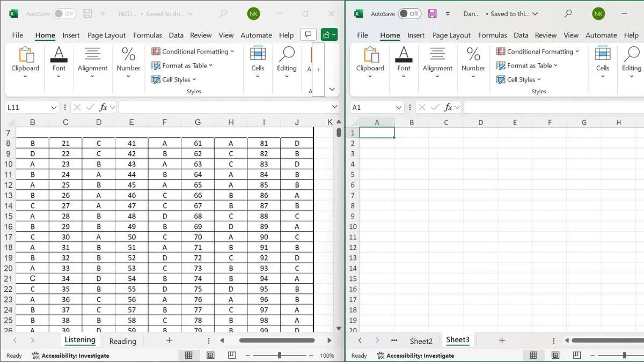This screenshot has height=362, width=644.
Task: Open Share dropdown in left window
Action: click(x=329, y=35)
